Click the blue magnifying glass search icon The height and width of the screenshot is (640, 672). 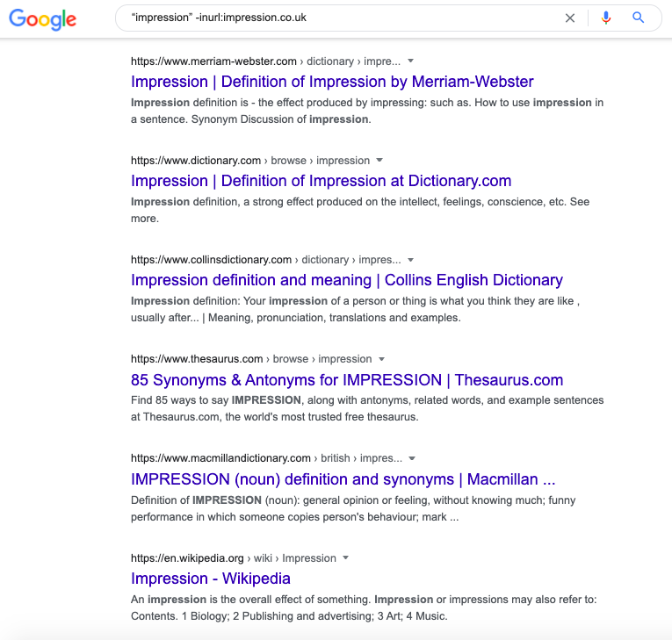click(x=638, y=18)
